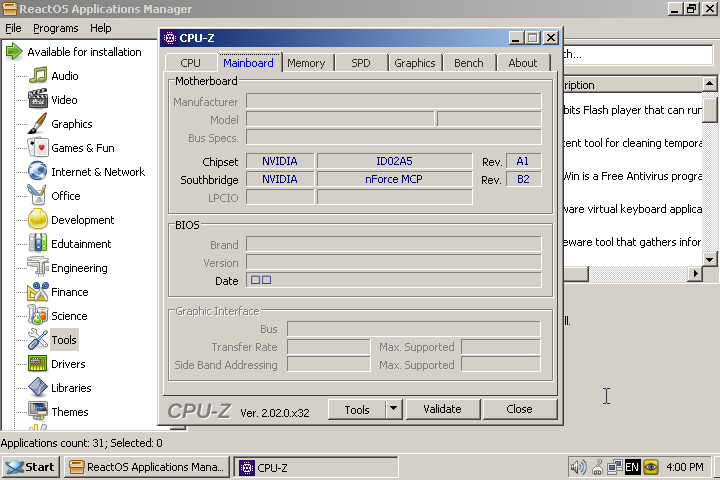Open the Development helmet icon

(38, 220)
